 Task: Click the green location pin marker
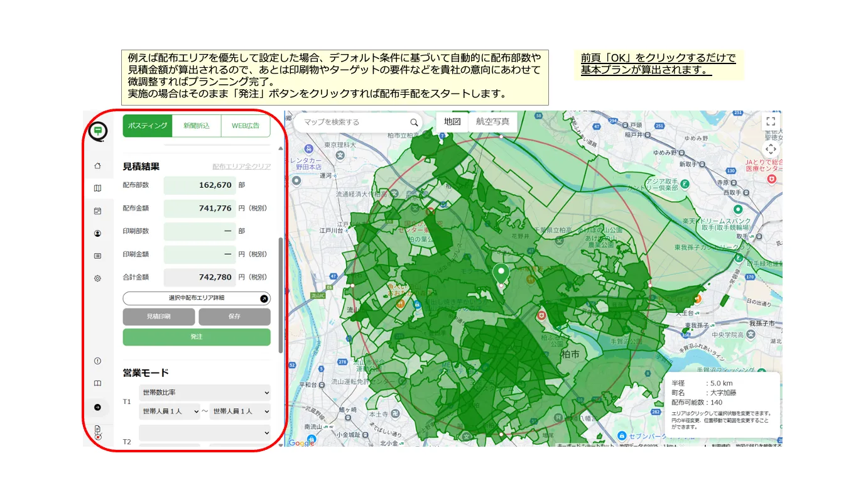click(x=501, y=275)
